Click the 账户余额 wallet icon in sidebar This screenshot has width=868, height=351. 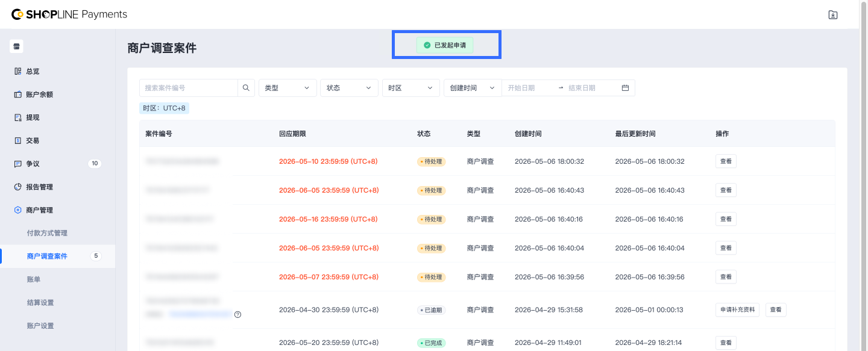(x=17, y=95)
